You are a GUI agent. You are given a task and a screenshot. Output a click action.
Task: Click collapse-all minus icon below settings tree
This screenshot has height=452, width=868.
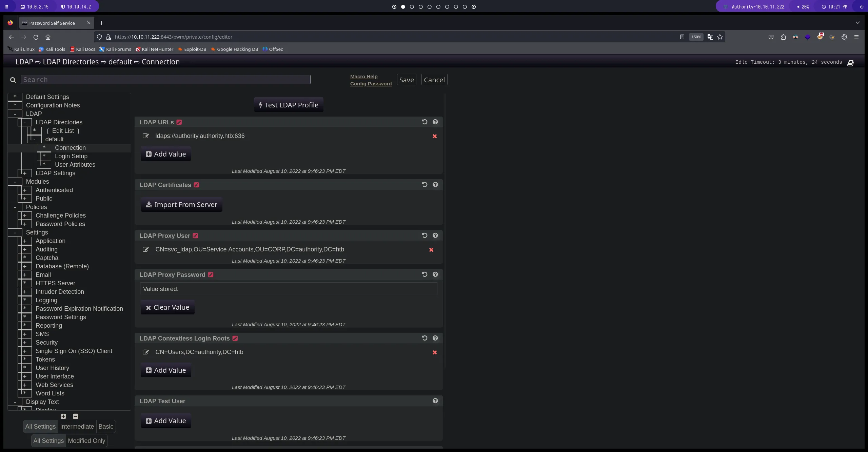pyautogui.click(x=76, y=416)
